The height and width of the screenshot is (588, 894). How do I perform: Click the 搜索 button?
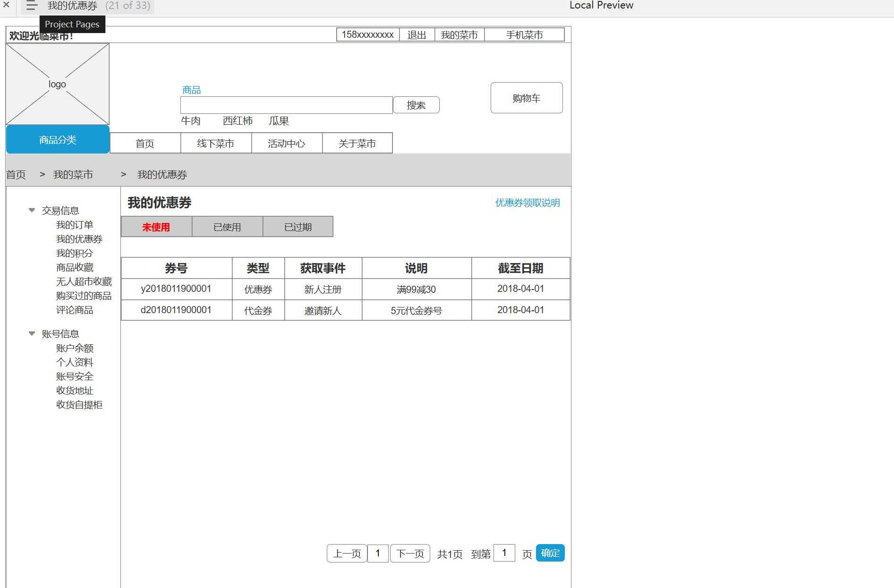416,105
